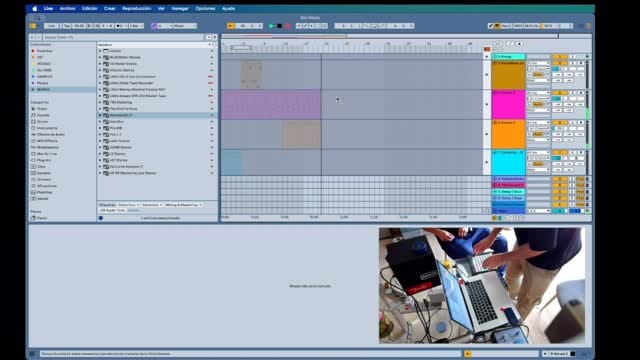Viewport: 640px width, 360px height.
Task: Select the Max for Live category icon
Action: [33, 154]
